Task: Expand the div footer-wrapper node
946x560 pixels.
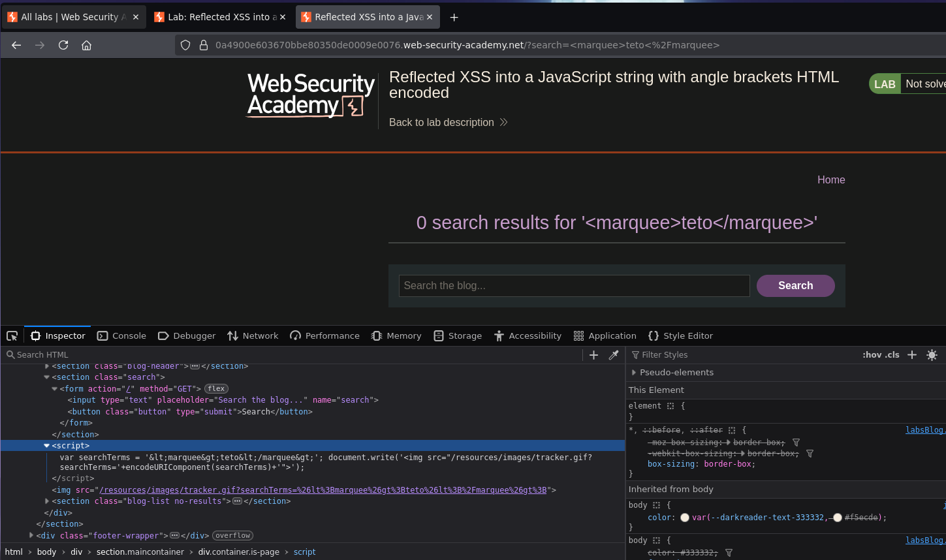Action: (31, 535)
